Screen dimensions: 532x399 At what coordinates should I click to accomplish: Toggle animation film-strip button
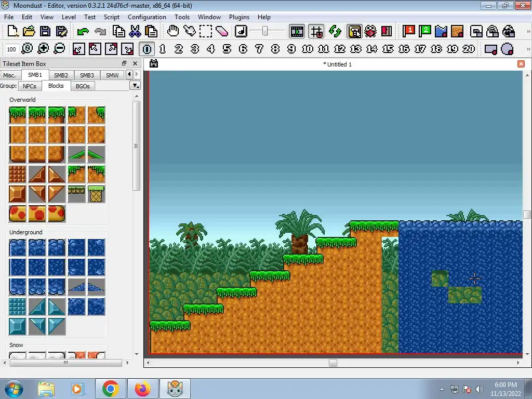pyautogui.click(x=297, y=32)
